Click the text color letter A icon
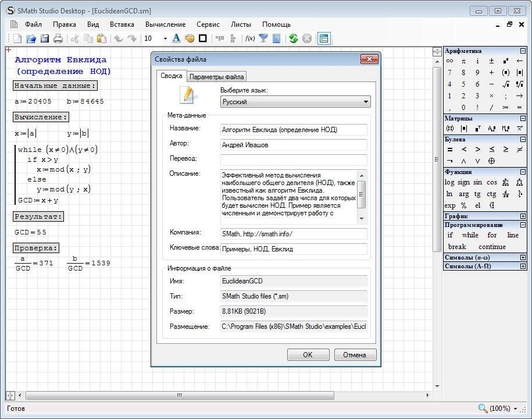Image resolution: width=532 pixels, height=419 pixels. (x=176, y=38)
